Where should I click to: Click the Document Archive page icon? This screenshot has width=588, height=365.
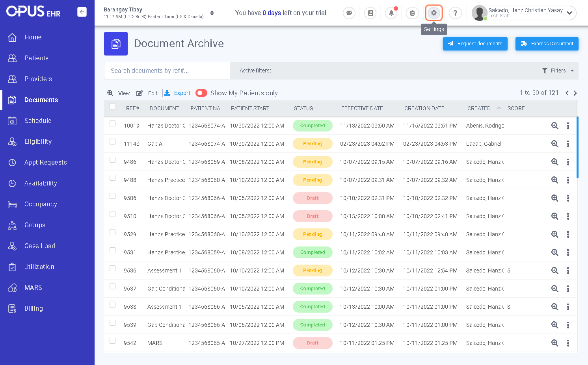coord(116,44)
